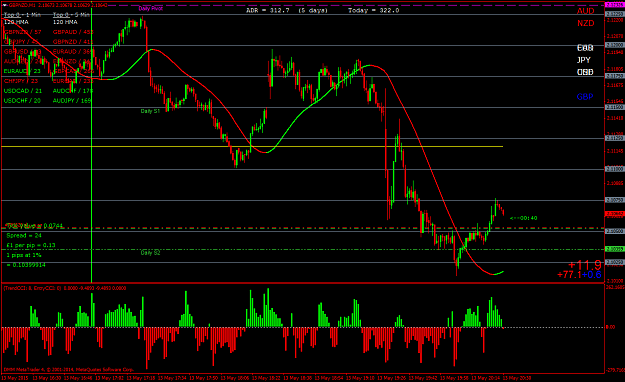Click the ADR = 312.7 (5 days) label
Image resolution: width=625 pixels, height=382 pixels.
[287, 10]
